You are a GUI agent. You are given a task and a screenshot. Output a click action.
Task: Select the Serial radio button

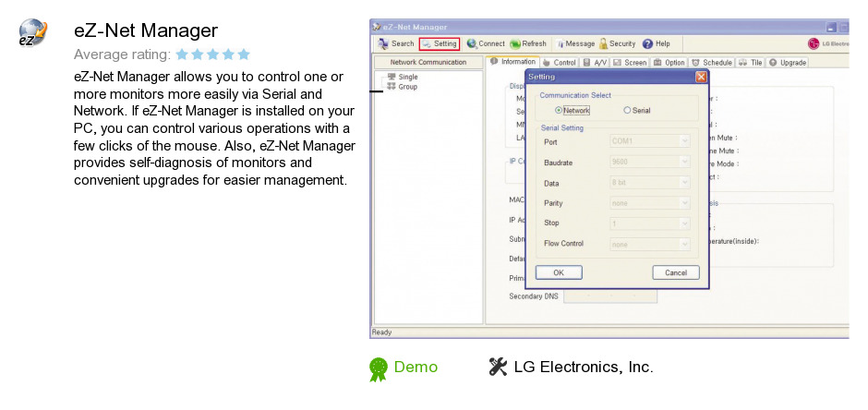(627, 111)
